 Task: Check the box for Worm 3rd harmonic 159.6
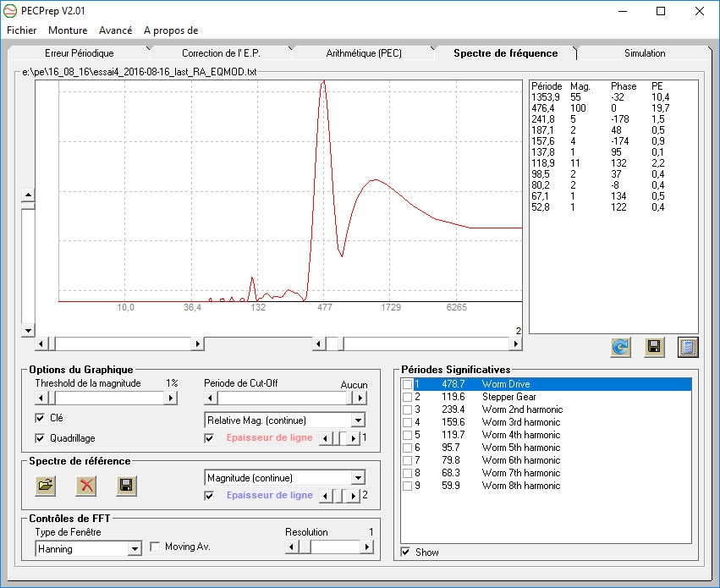pyautogui.click(x=407, y=422)
